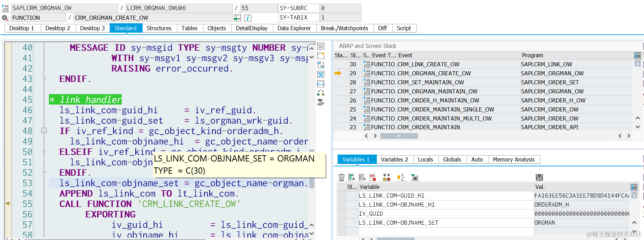
Task: Click the CRM_ORGMAN_CREATE_OW event field
Action: click(x=153, y=18)
